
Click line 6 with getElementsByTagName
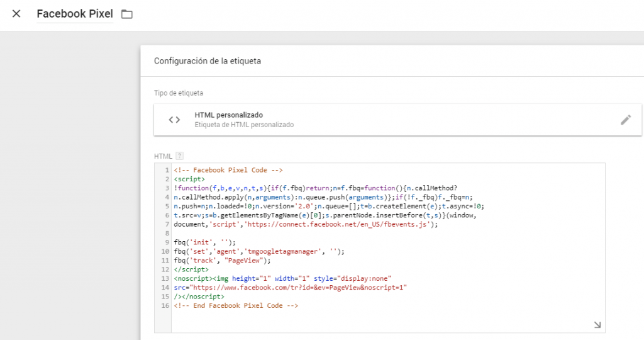pos(325,215)
